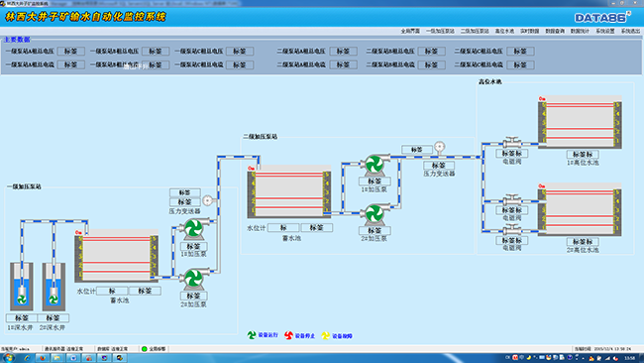The height and width of the screenshot is (363, 644).
Task: Click the pressure gauge in 一级加压泵站
Action: [208, 200]
